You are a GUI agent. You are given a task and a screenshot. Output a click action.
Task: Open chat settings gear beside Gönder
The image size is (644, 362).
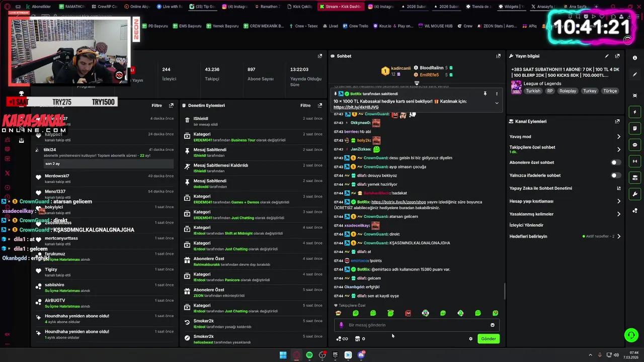pos(471,339)
